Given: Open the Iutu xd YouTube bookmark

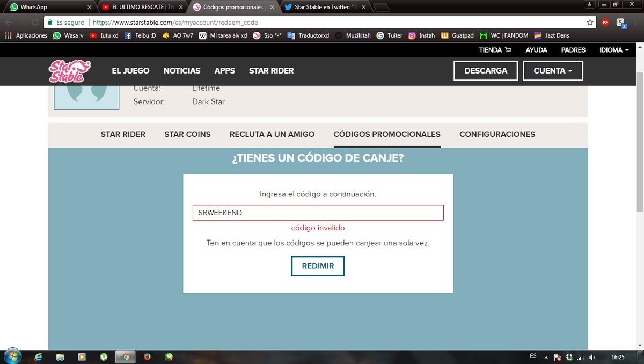Looking at the screenshot, I should (104, 35).
